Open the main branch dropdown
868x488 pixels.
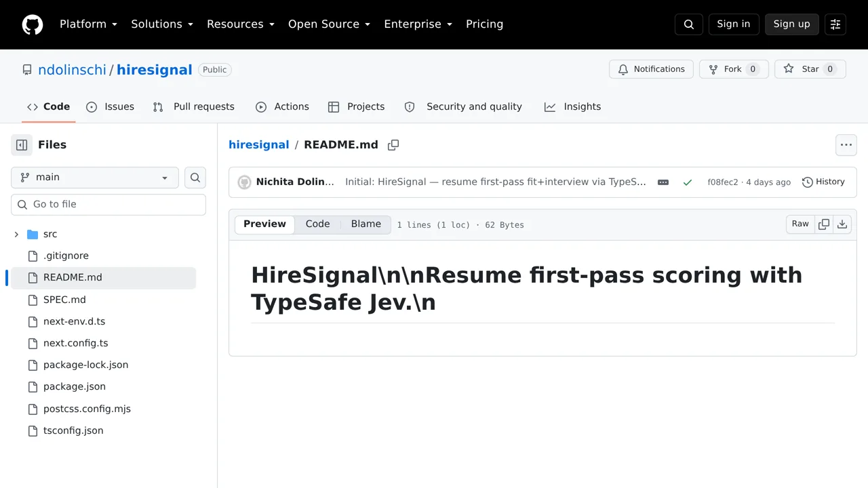[x=95, y=178]
